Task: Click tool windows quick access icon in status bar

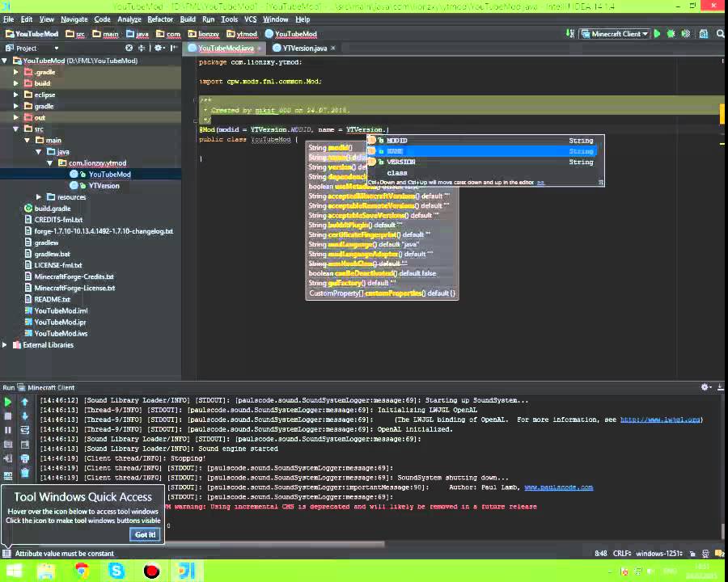Action: 6,553
